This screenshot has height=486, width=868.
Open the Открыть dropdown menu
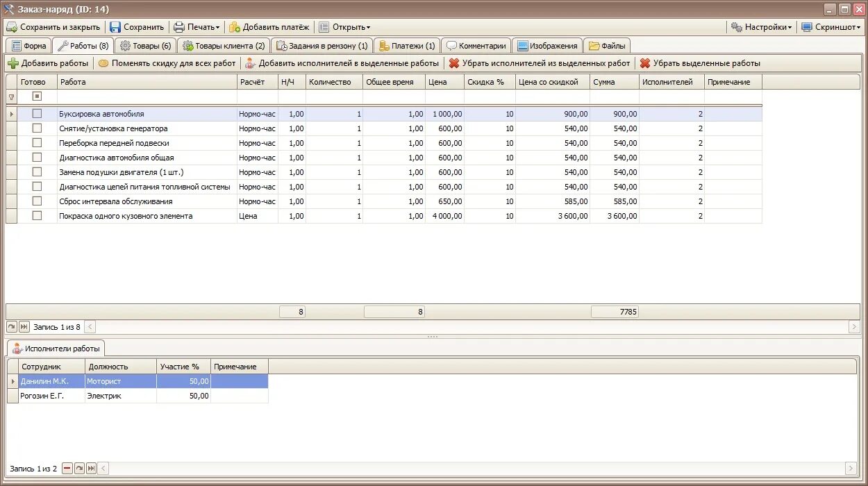click(x=344, y=27)
